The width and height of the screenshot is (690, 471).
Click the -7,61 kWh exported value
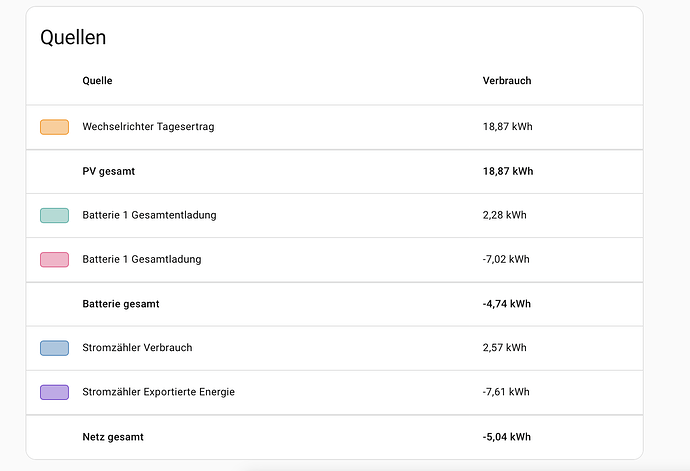(506, 392)
